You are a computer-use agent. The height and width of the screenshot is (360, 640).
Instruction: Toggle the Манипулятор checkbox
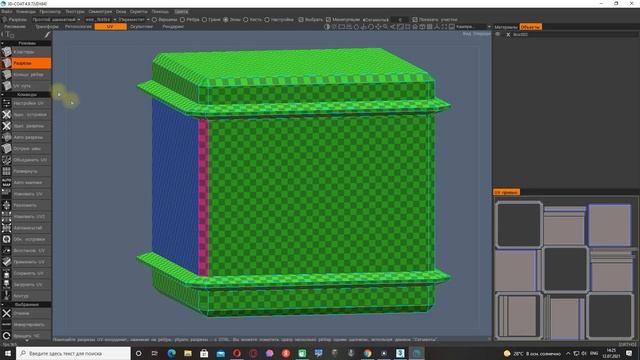pyautogui.click(x=328, y=20)
